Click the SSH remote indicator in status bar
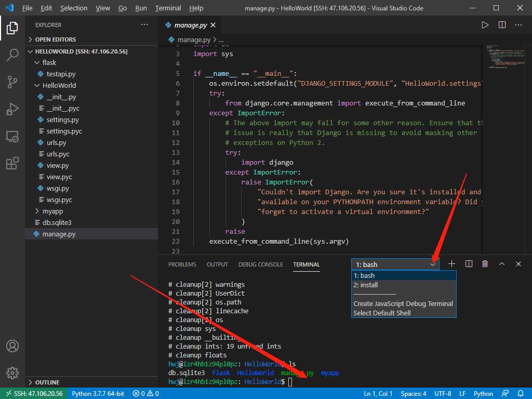 pyautogui.click(x=34, y=394)
